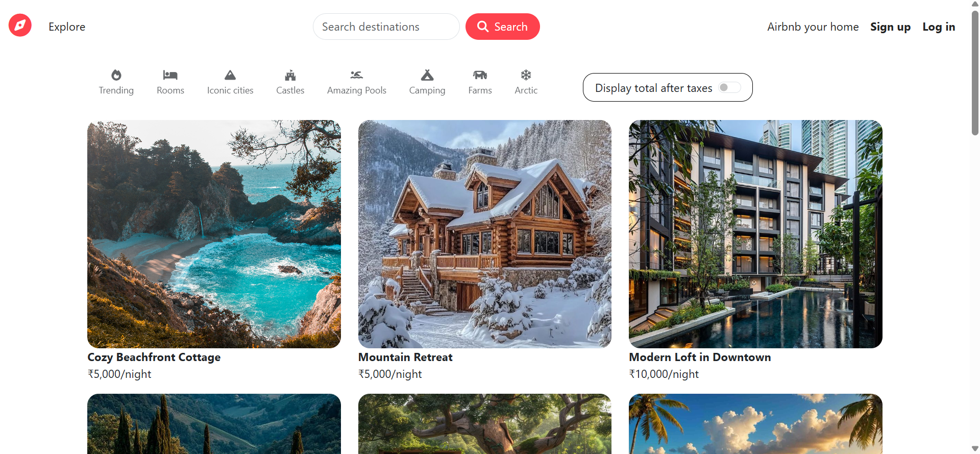Open the Trending category label
Screen dimensions: 980x454
[x=116, y=90]
